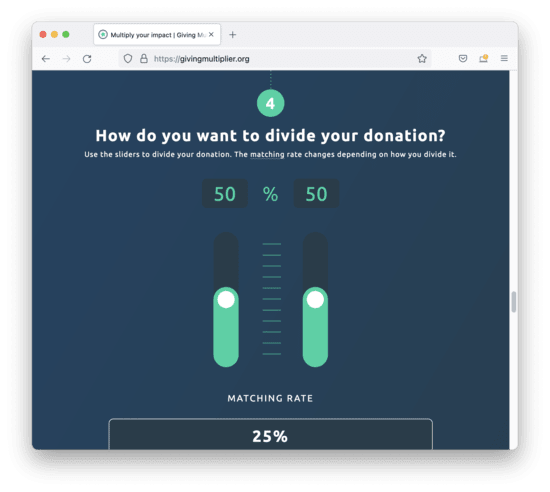550x492 pixels.
Task: Open the Firefox hamburger menu
Action: 504,58
